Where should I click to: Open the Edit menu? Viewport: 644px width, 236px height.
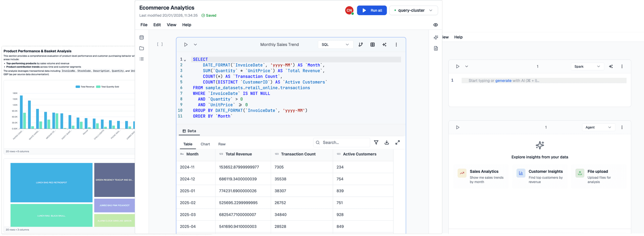pyautogui.click(x=157, y=25)
